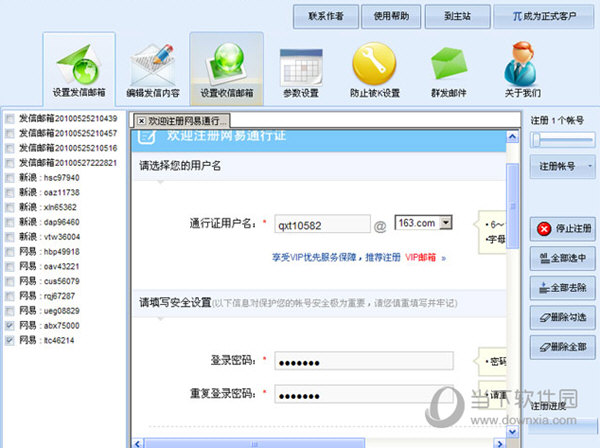Select 新浪 : dap96460 list entry

[x=49, y=222]
